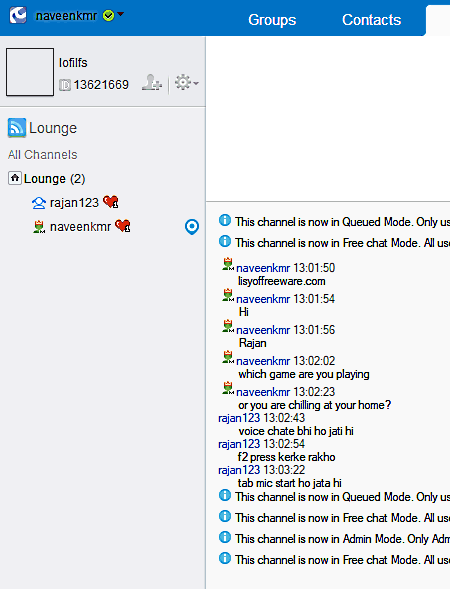This screenshot has width=450, height=589.
Task: Click the info icon of Admin Mode notice
Action: click(225, 537)
